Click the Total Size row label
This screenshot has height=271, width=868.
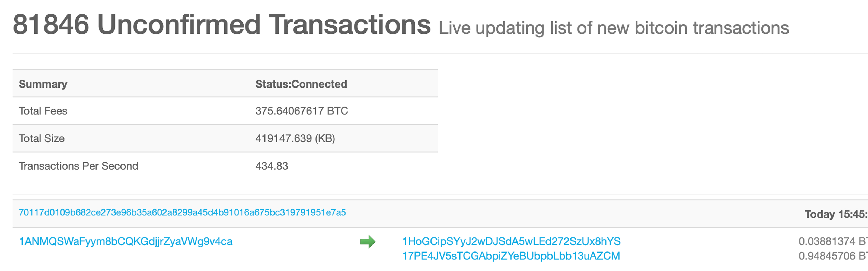coord(42,138)
